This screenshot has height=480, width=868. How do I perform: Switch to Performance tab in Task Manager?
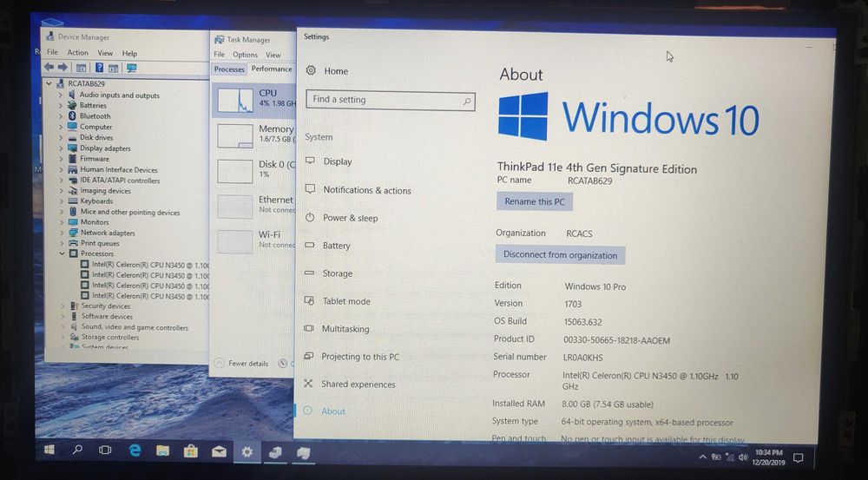coord(272,69)
